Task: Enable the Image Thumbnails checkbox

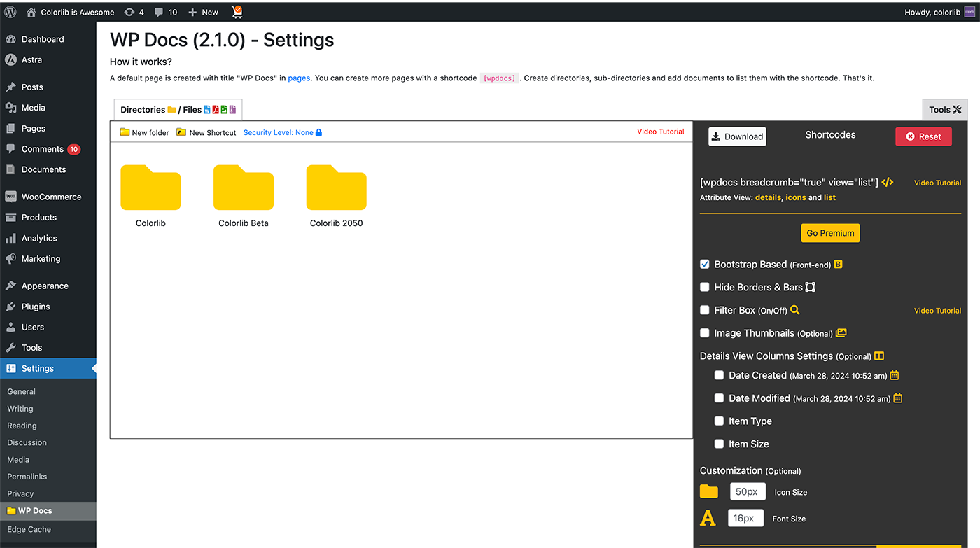Action: click(705, 332)
